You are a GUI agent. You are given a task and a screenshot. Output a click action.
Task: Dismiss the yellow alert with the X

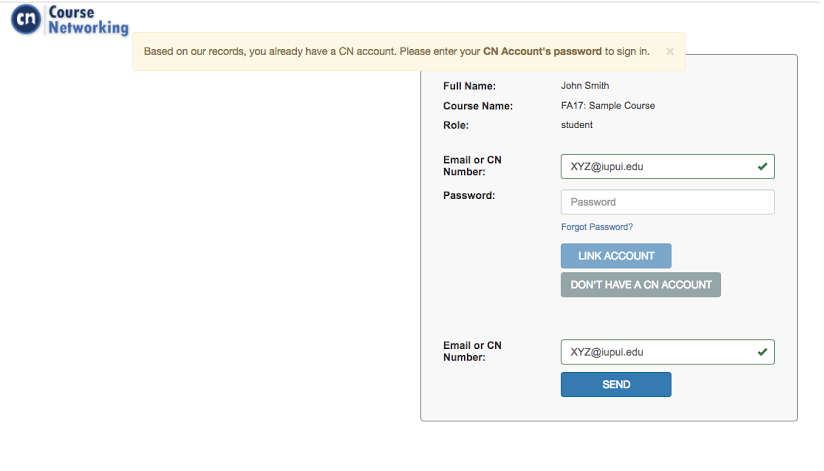670,52
